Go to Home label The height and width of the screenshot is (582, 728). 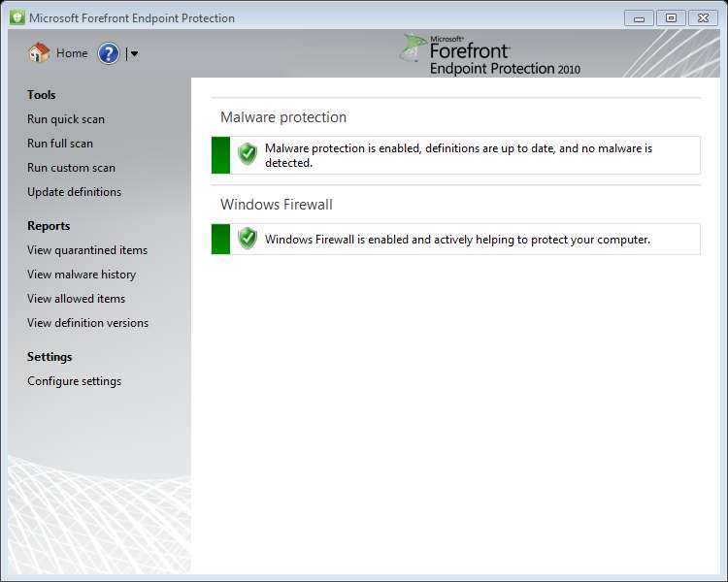pyautogui.click(x=72, y=53)
